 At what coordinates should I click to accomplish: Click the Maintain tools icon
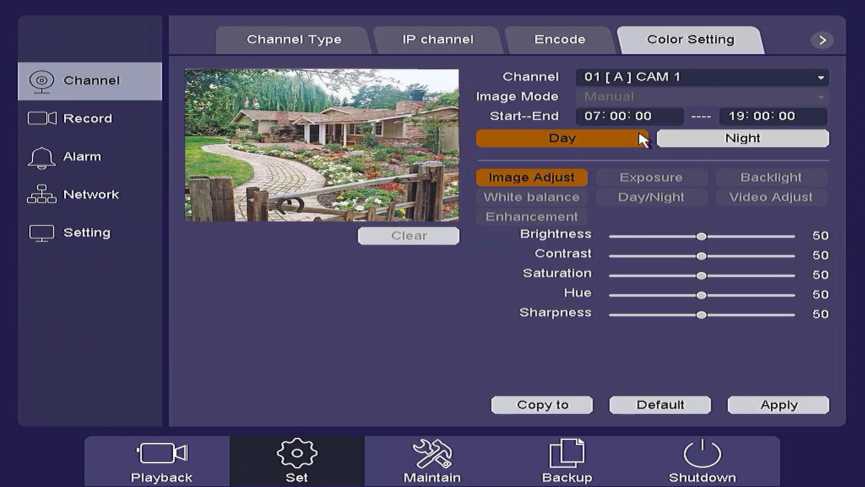(x=432, y=454)
